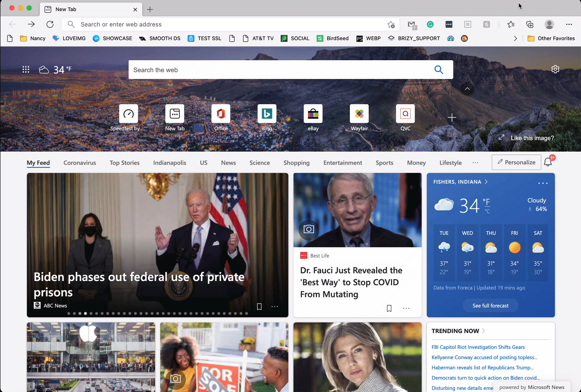
Task: Open the Other Favorites folder
Action: pyautogui.click(x=551, y=38)
